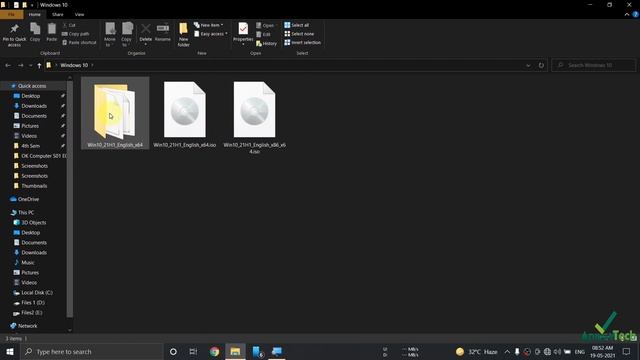Click the Help question mark icon
Screen dimensions: 640x360
(x=636, y=14)
